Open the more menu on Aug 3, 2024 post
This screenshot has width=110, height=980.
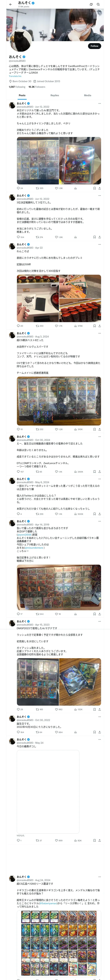[x=99, y=333]
